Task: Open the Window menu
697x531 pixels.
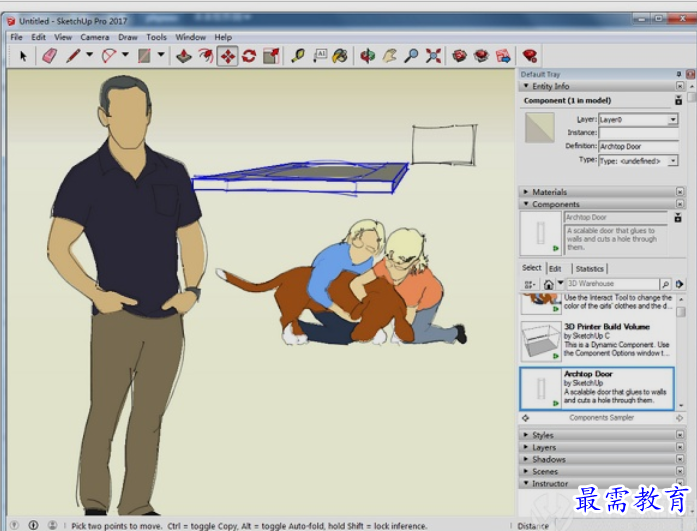Action: tap(190, 37)
